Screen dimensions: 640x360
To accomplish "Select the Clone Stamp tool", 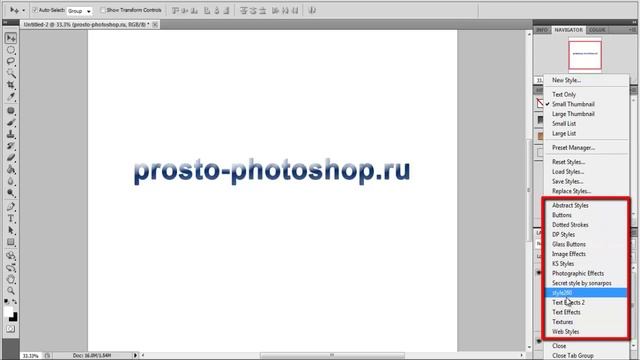I will point(11,134).
